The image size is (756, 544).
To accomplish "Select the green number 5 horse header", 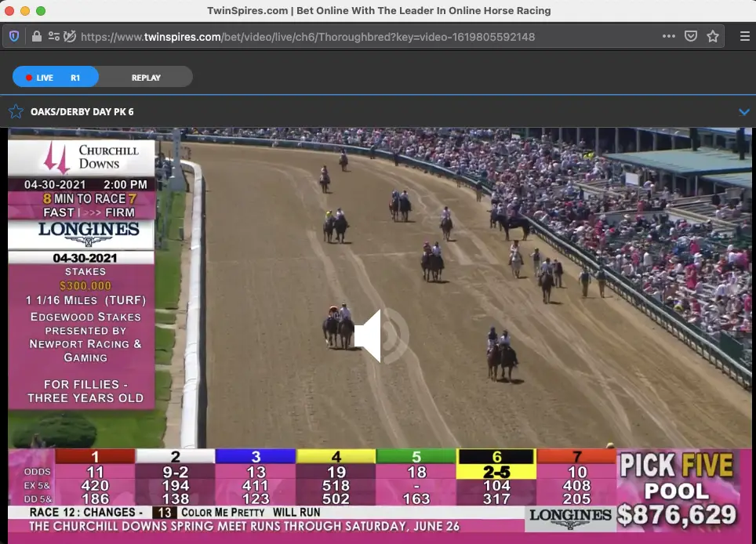I will point(416,456).
